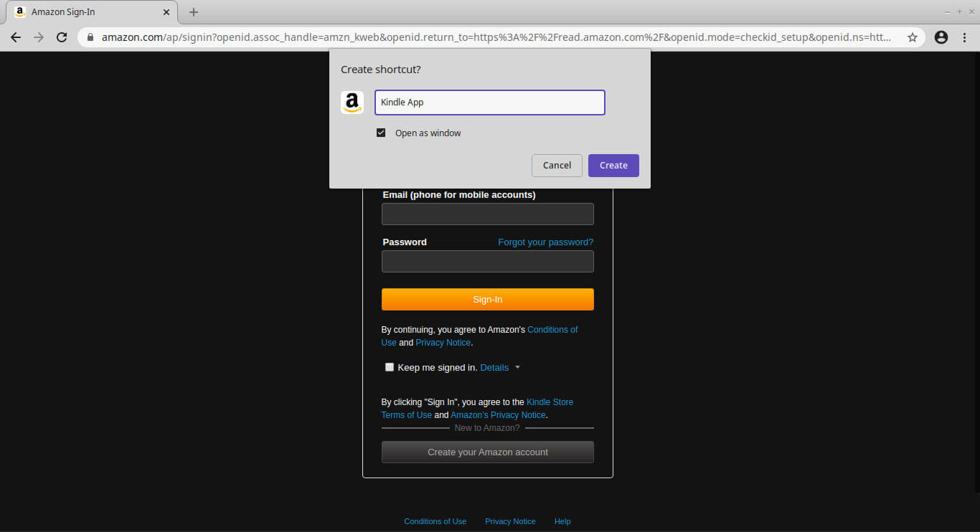Click the browser forward arrow
980x532 pixels.
tap(39, 37)
